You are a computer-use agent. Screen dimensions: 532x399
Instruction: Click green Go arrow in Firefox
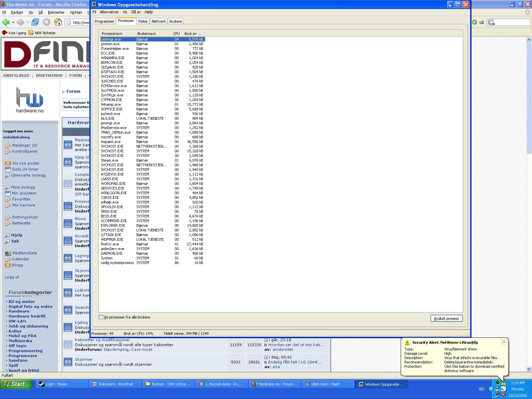[x=474, y=22]
